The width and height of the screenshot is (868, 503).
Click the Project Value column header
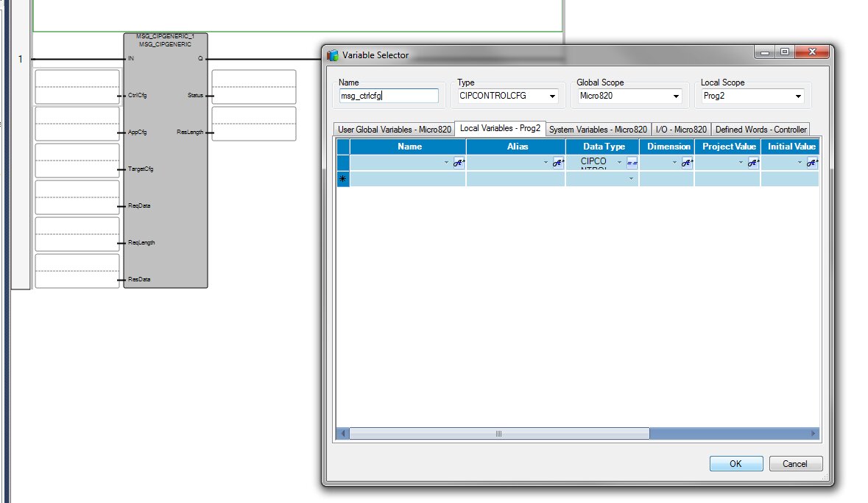point(727,147)
